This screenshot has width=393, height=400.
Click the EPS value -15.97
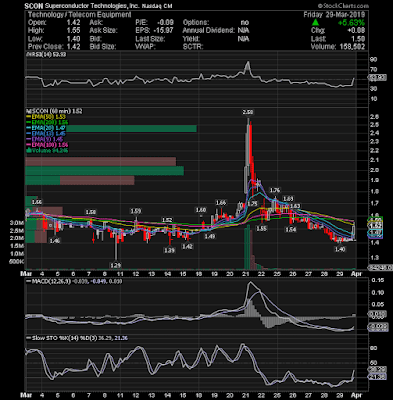tap(163, 31)
